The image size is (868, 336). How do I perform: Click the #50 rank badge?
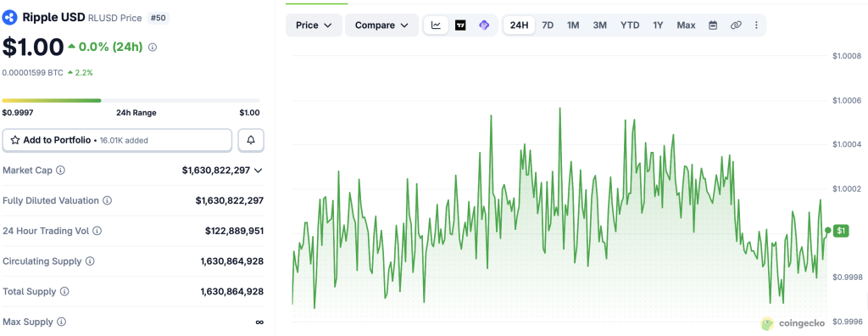click(x=159, y=18)
